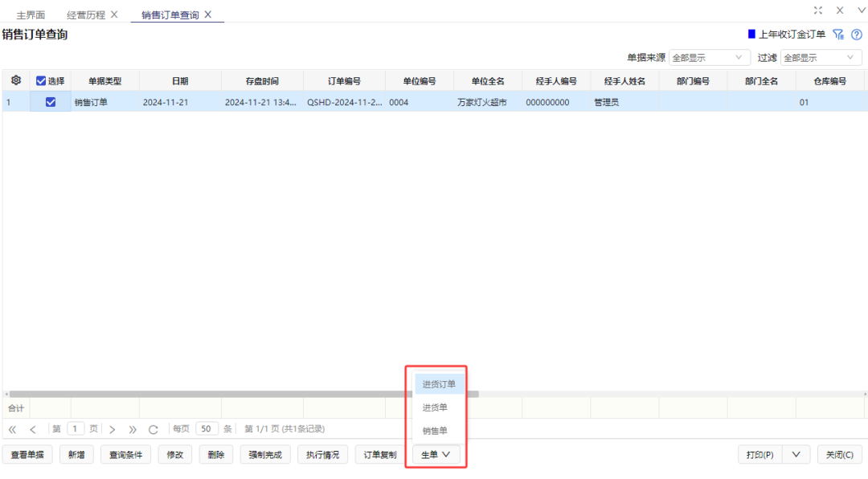
Task: Expand the print options arrow beside 打印(P)
Action: [795, 454]
